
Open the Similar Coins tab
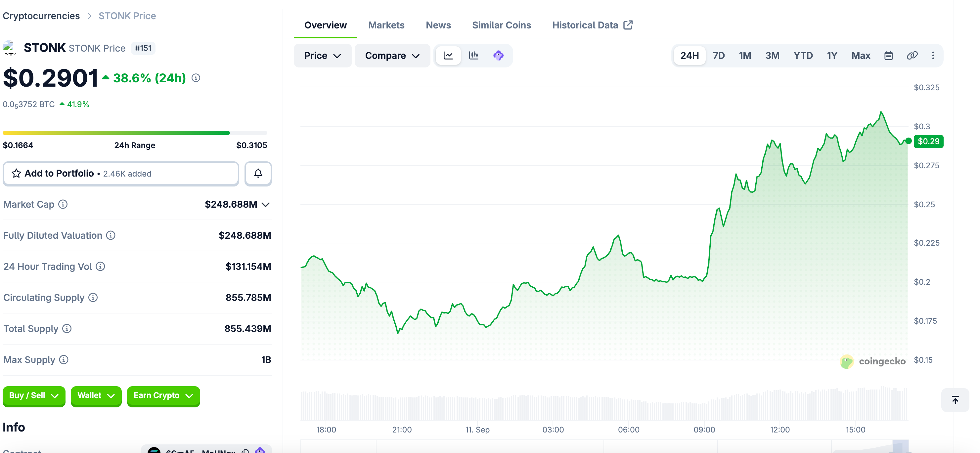click(x=501, y=25)
